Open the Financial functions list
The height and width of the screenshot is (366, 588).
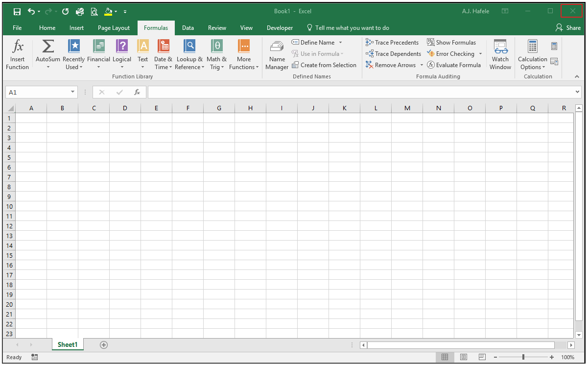[98, 55]
